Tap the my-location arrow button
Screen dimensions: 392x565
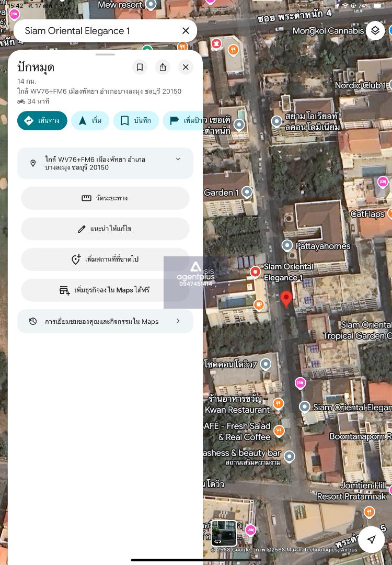371,539
